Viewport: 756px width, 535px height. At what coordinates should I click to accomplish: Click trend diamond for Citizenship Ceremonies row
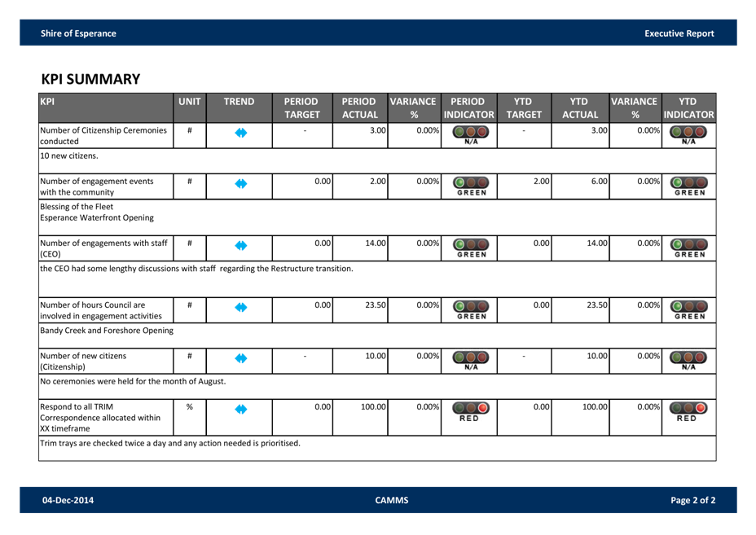240,134
